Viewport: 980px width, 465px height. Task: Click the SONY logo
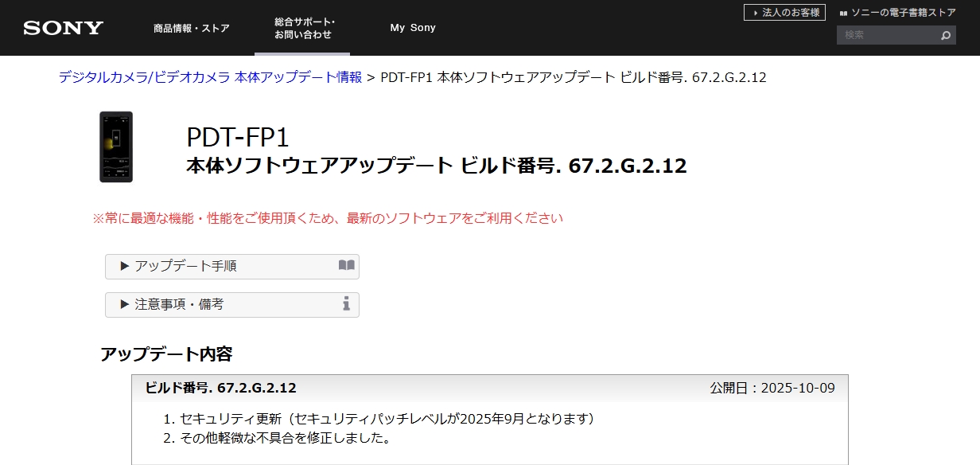click(x=64, y=29)
